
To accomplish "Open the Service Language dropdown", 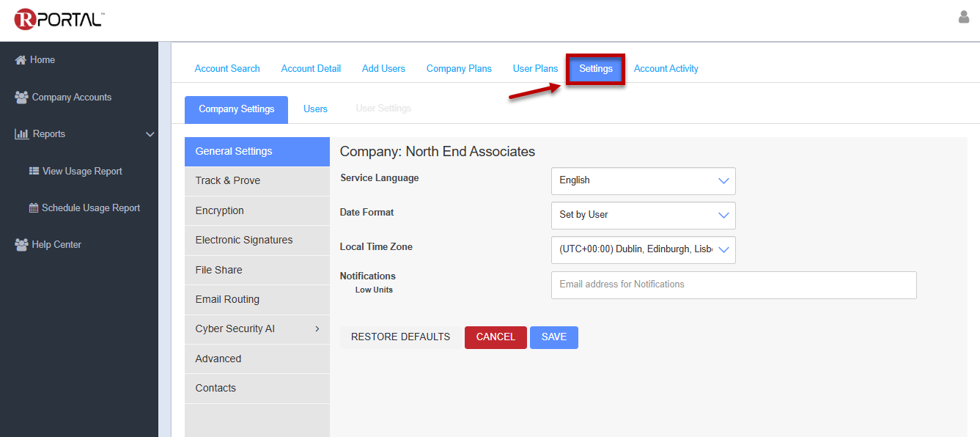I will pyautogui.click(x=643, y=180).
